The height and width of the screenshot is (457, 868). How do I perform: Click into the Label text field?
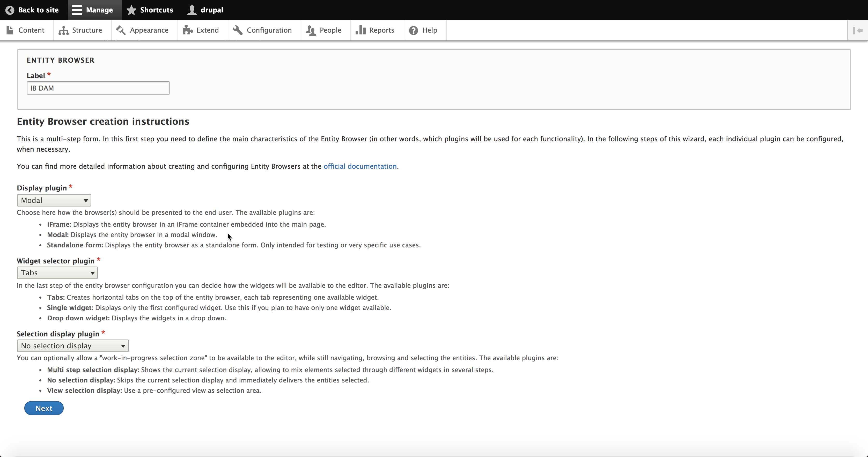pos(98,88)
